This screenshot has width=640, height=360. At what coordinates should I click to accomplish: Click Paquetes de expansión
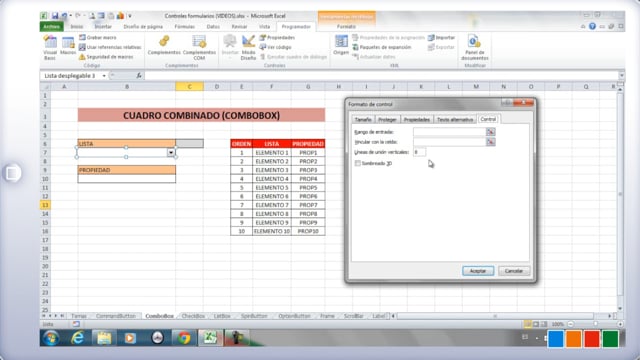click(382, 47)
